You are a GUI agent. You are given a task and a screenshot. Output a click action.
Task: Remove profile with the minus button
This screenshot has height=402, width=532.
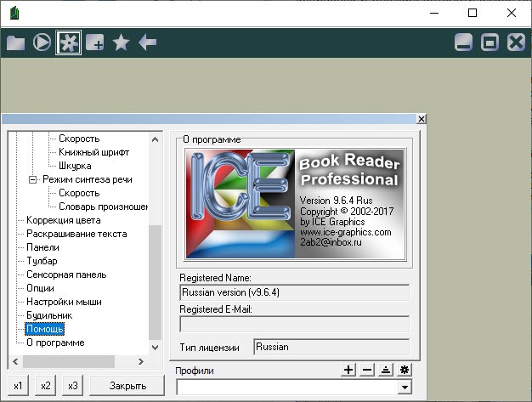[367, 370]
